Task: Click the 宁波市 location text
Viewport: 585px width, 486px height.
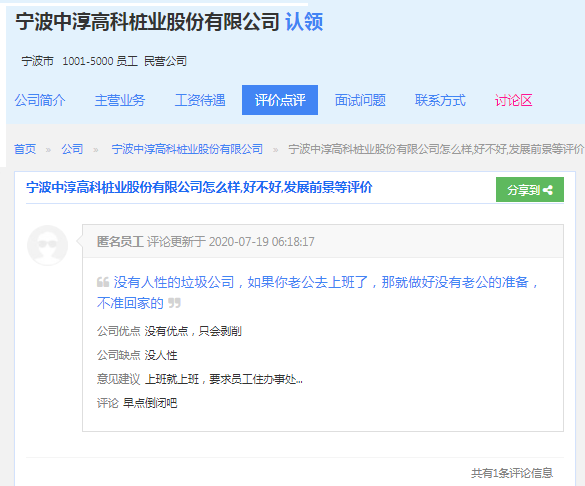Action: point(37,61)
